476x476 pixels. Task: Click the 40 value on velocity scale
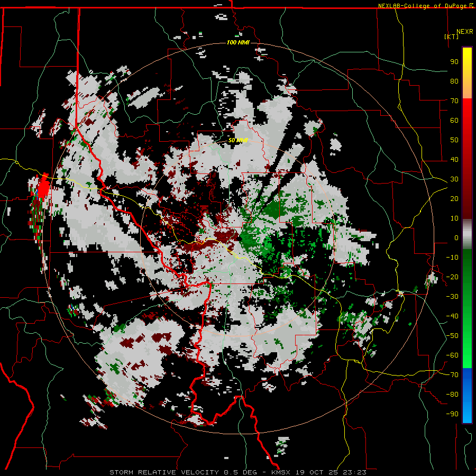pyautogui.click(x=454, y=159)
